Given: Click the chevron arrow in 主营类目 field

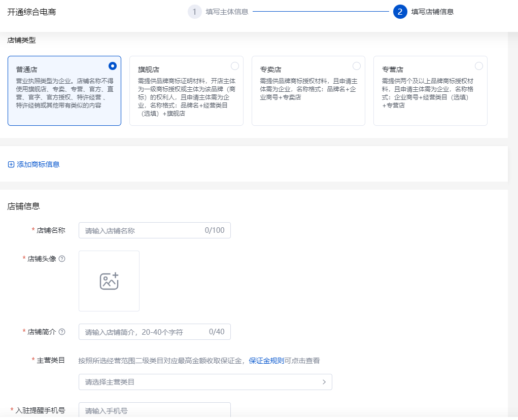Looking at the screenshot, I should (324, 381).
